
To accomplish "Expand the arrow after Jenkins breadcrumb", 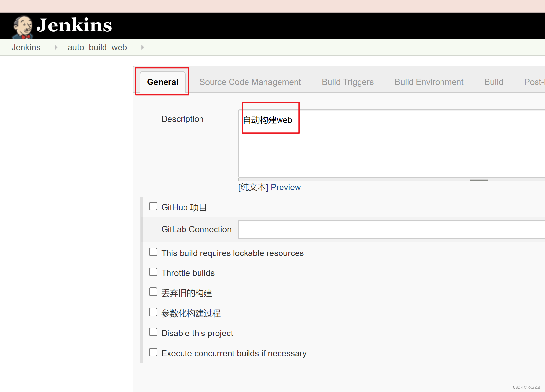I will [56, 47].
